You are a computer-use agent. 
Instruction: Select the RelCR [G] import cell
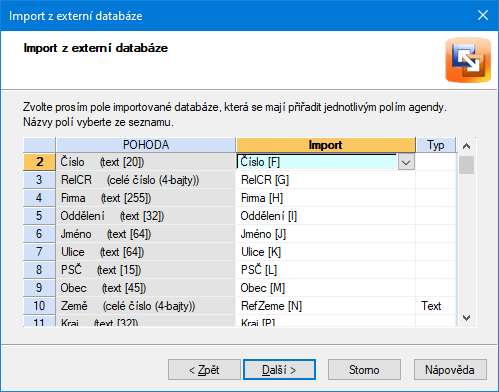click(x=326, y=180)
